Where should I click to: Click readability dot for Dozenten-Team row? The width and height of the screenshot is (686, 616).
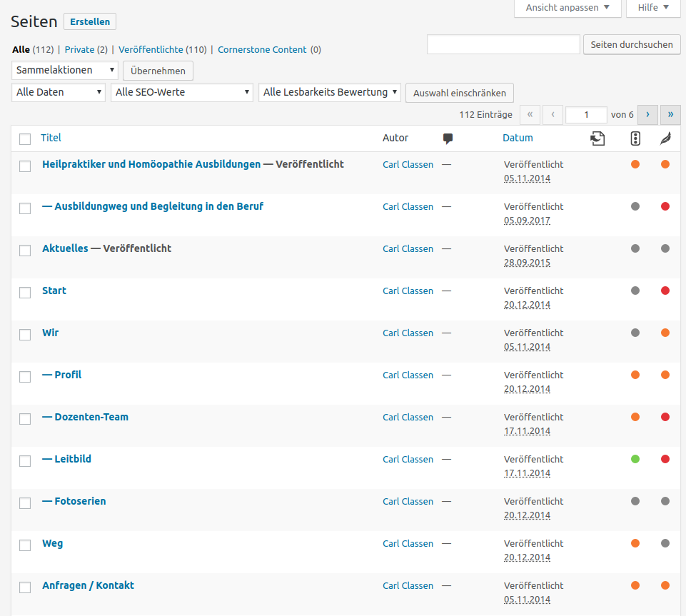(665, 417)
